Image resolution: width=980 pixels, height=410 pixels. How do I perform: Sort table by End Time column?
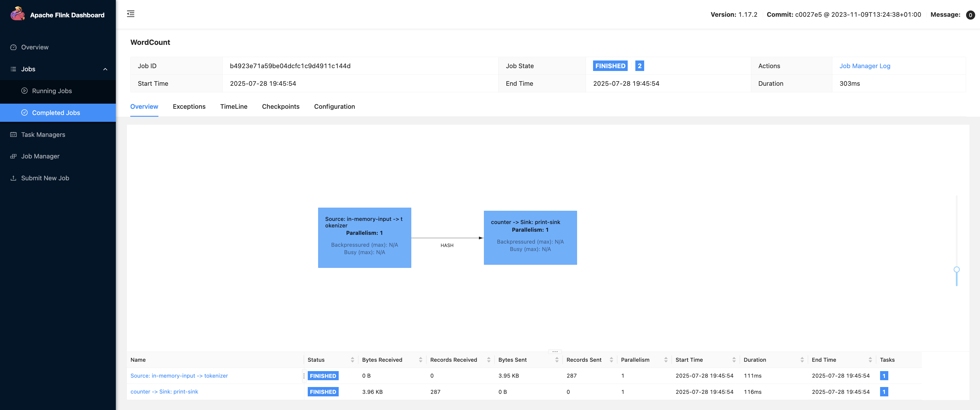[870, 360]
